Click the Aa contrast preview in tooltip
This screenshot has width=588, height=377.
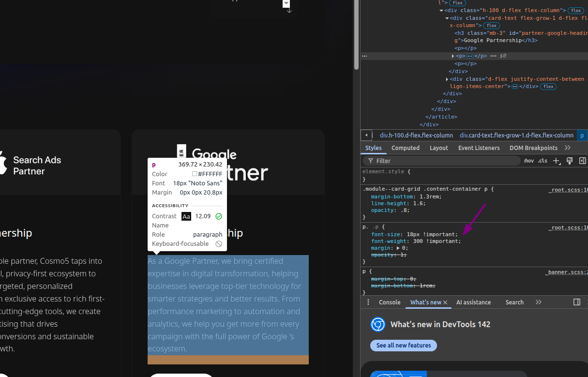186,216
